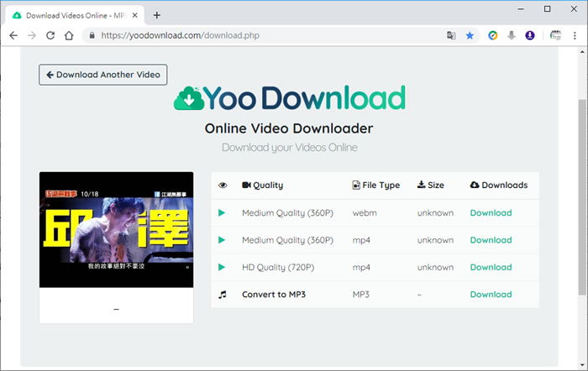This screenshot has height=371, width=588.
Task: Download the HD 720P mp4 video
Action: [x=491, y=267]
